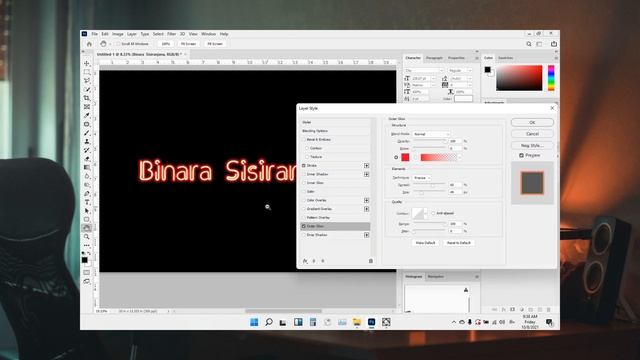Image resolution: width=640 pixels, height=360 pixels.
Task: Open the Window menu
Action: 208,34
